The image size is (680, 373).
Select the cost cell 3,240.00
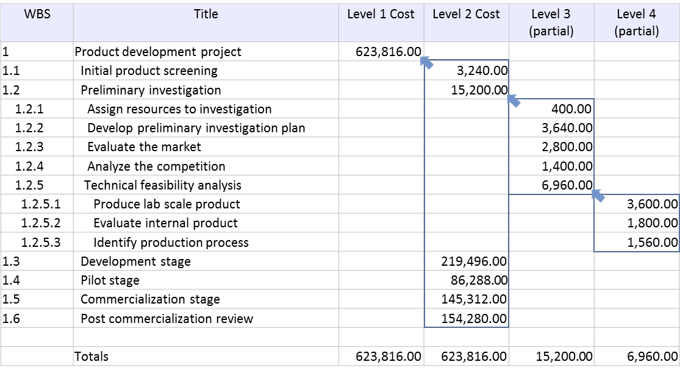[466, 71]
